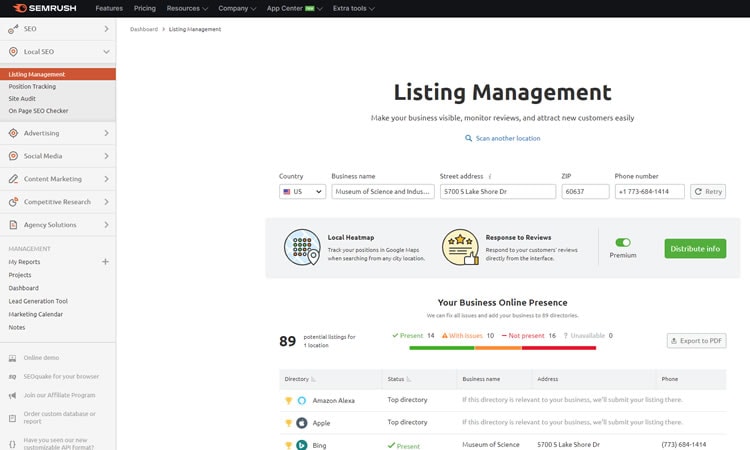Click the trophy icon next to Amazon Alexa
This screenshot has width=750, height=450.
[x=288, y=400]
